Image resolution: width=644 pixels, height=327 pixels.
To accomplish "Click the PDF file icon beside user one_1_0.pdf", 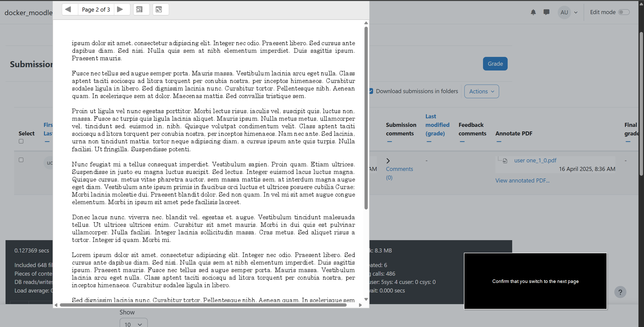I will (x=505, y=161).
